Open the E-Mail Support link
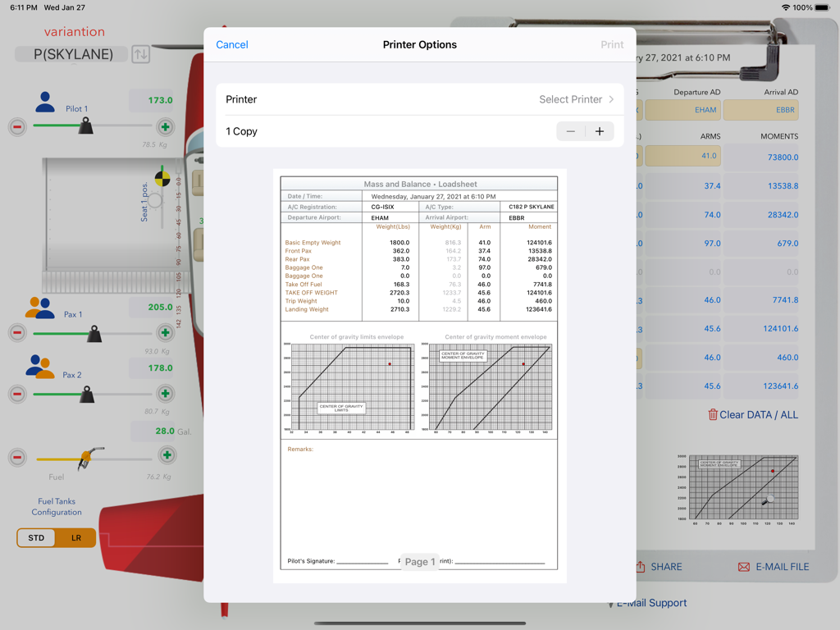Screen dimensions: 840x630 (x=651, y=603)
